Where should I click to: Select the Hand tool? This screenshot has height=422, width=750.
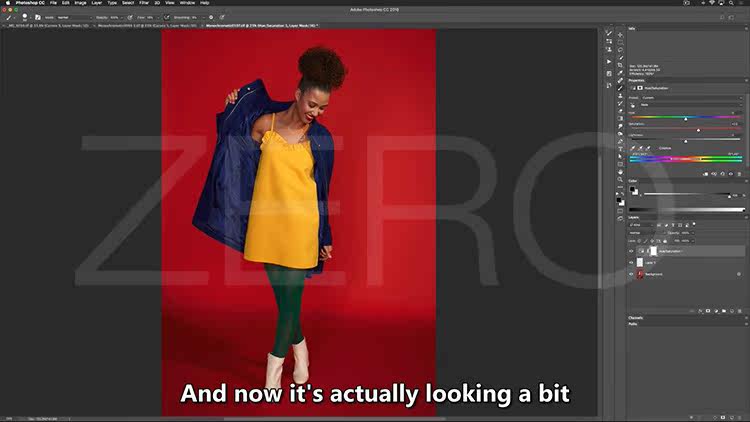tap(620, 172)
